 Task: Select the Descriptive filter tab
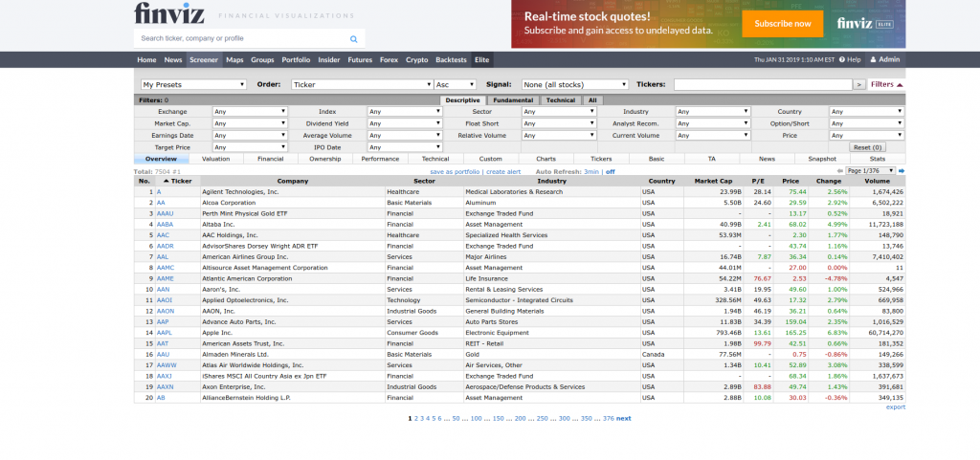pos(462,99)
